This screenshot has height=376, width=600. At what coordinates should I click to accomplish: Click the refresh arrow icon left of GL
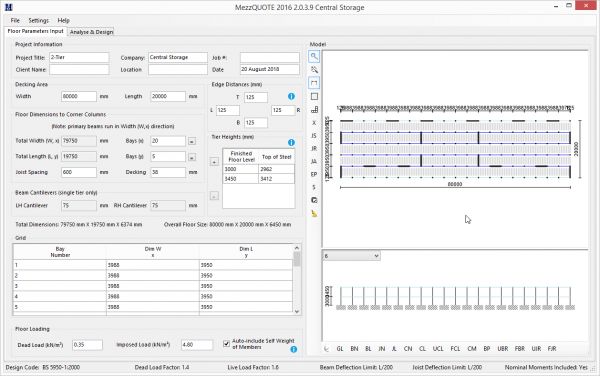point(326,349)
